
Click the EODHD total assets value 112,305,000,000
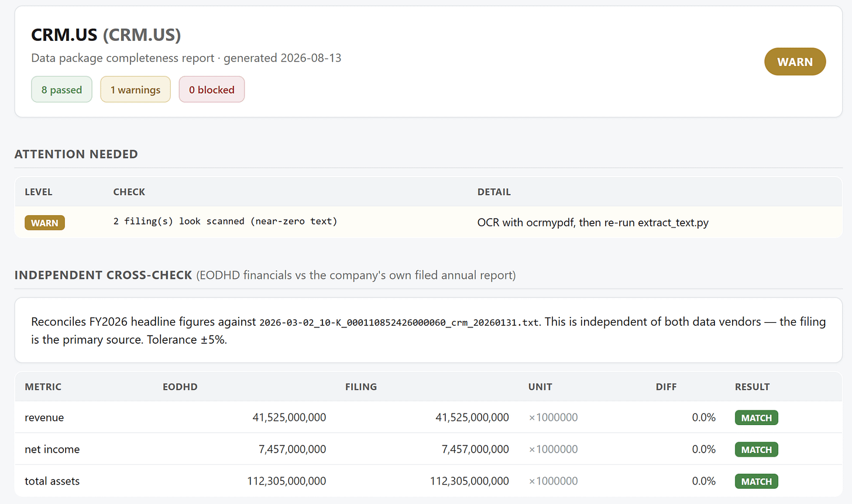point(287,481)
